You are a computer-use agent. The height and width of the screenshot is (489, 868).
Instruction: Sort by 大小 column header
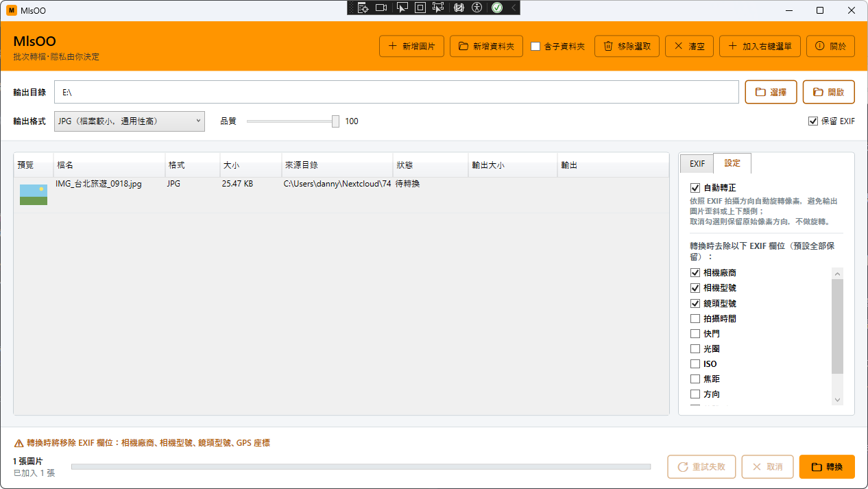tap(251, 165)
